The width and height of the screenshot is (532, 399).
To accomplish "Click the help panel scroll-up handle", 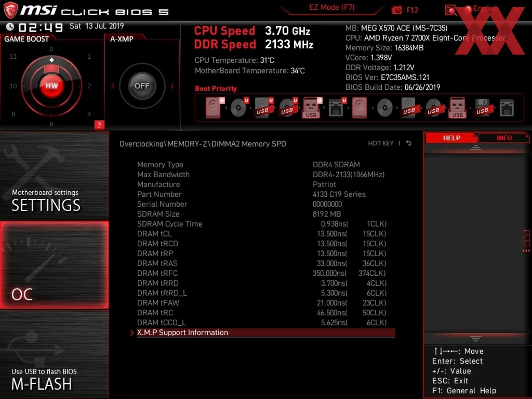I will (x=476, y=147).
